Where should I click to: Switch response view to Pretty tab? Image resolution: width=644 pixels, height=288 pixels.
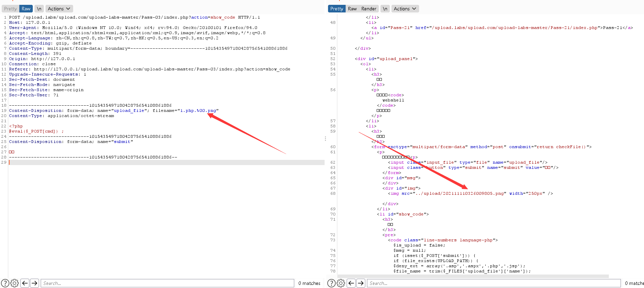point(337,9)
